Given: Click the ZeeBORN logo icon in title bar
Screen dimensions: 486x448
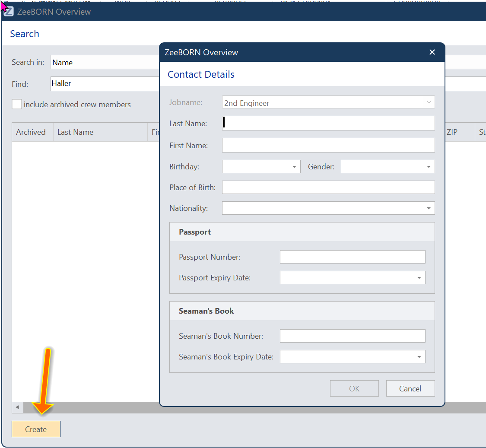Looking at the screenshot, I should tap(8, 12).
